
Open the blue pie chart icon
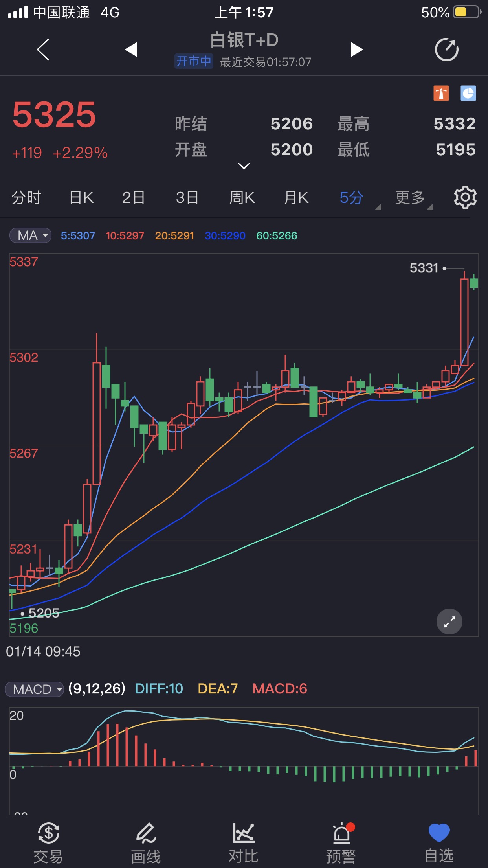click(468, 94)
